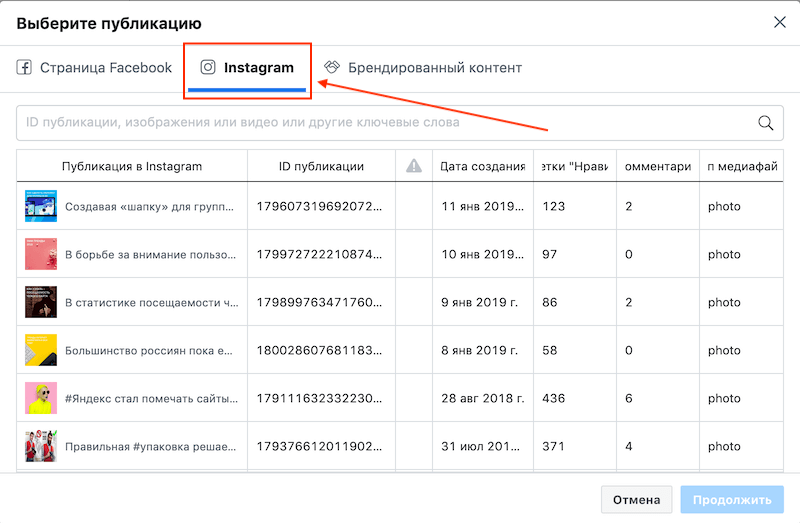The width and height of the screenshot is (800, 523).
Task: Select the dark thumbnail of the статистике post
Action: point(41,302)
